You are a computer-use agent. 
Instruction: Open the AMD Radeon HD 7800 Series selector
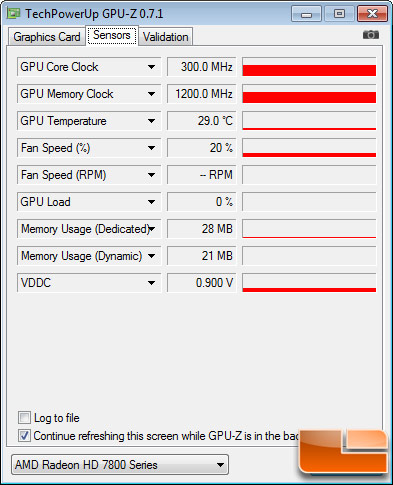pyautogui.click(x=120, y=464)
